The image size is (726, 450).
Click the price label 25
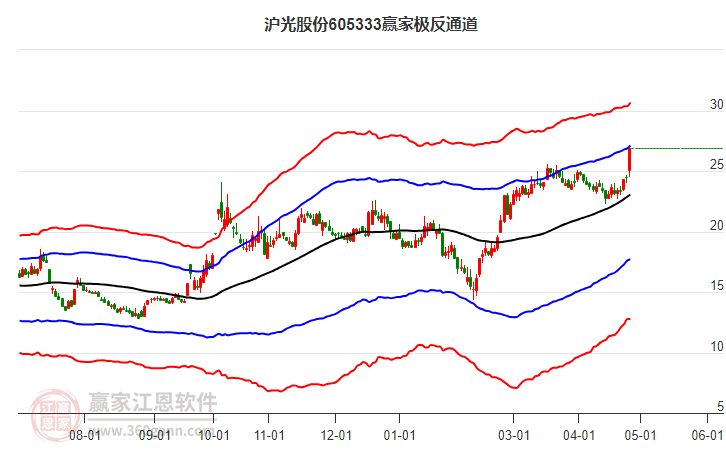(x=717, y=164)
